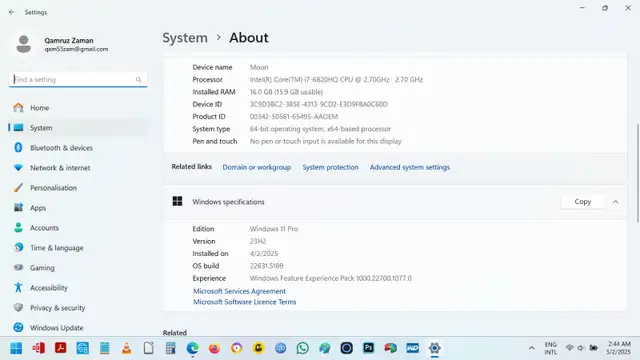Open Microsoft Services Agreement link

click(239, 291)
